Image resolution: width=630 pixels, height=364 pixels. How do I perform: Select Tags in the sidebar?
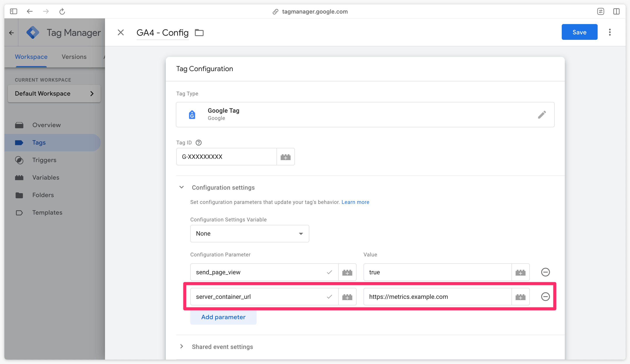(52, 142)
